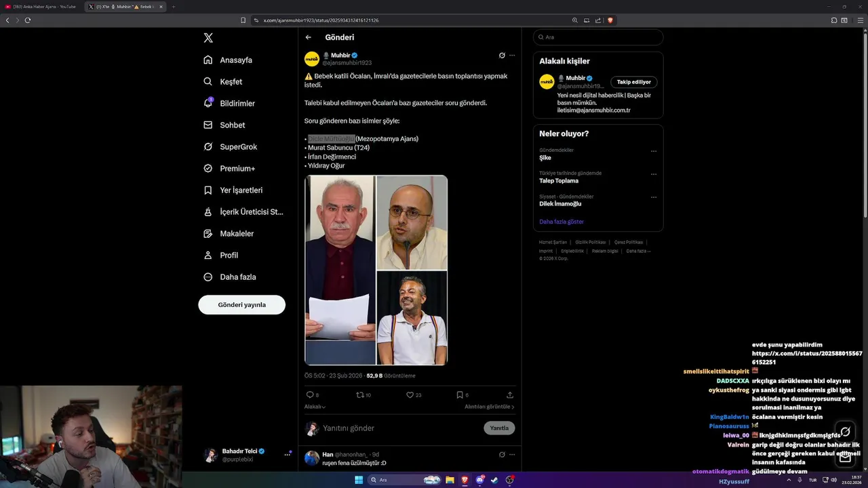
Task: Open photo of smiling man in white polo
Action: (x=412, y=318)
